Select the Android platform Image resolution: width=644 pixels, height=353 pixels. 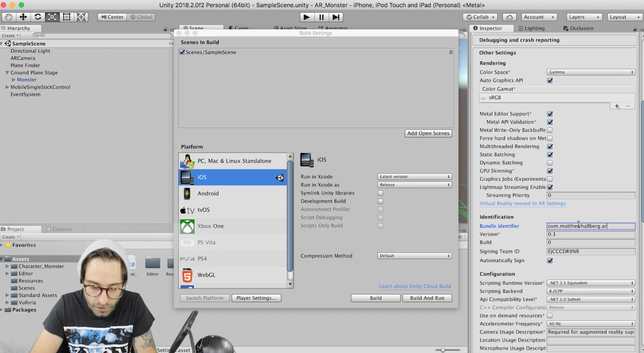pos(233,193)
